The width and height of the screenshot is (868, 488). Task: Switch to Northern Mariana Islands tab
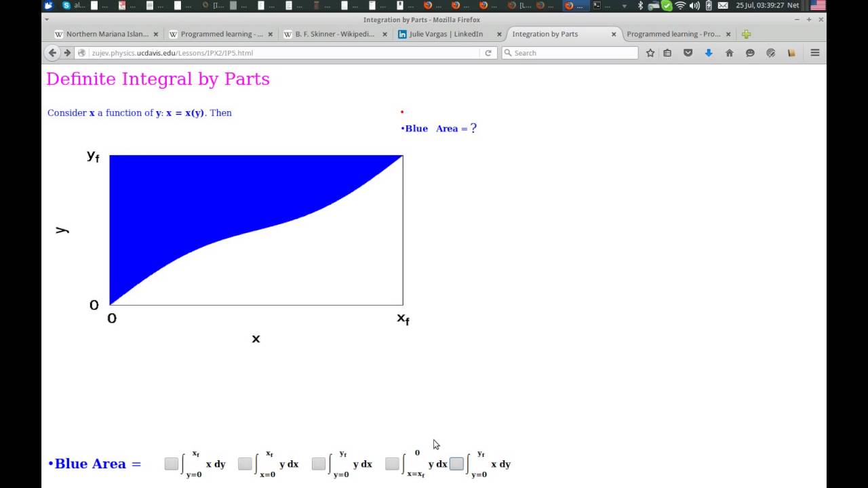pos(105,34)
